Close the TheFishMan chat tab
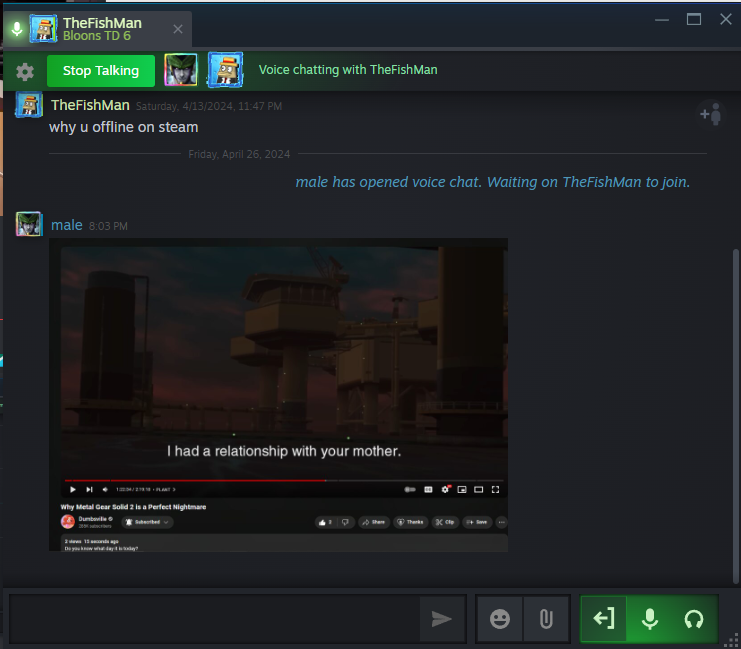The image size is (741, 649). (178, 29)
